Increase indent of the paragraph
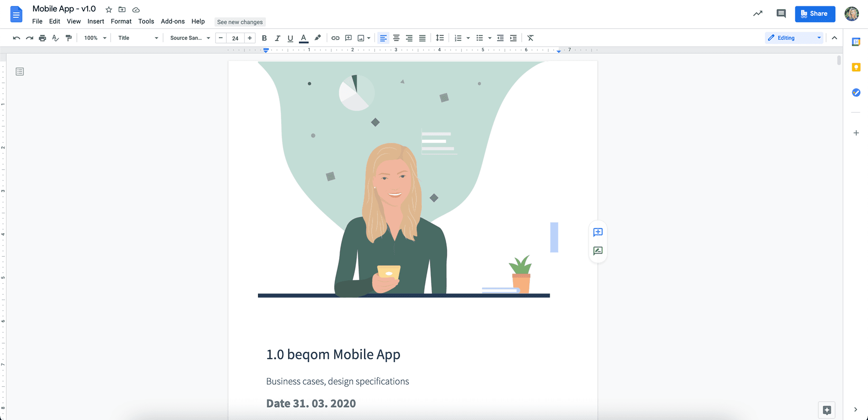 click(514, 38)
